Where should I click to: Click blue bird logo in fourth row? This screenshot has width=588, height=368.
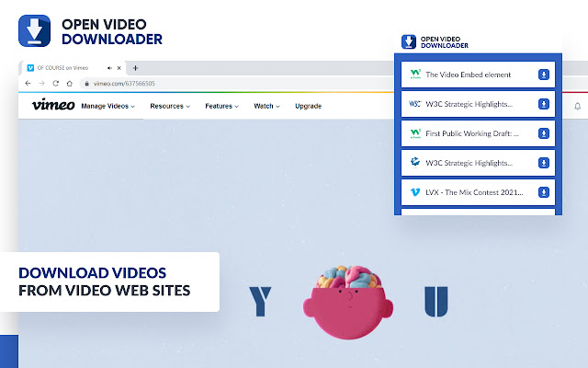pos(415,162)
